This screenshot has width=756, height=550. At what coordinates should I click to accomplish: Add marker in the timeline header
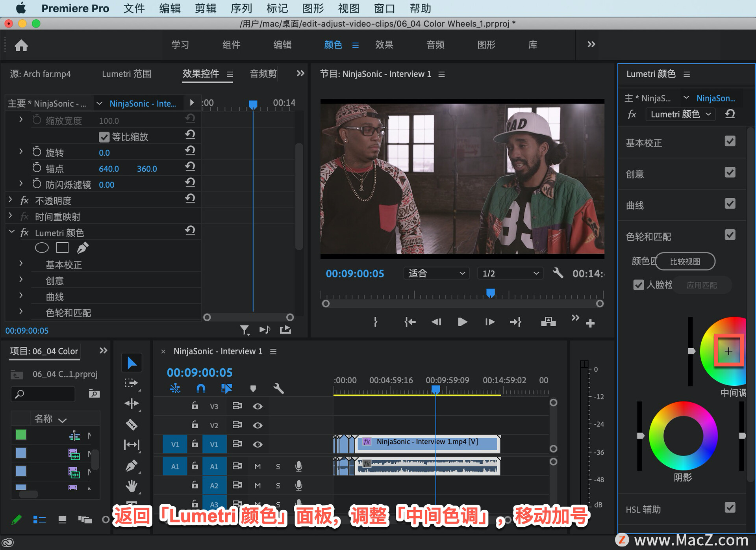coord(253,389)
